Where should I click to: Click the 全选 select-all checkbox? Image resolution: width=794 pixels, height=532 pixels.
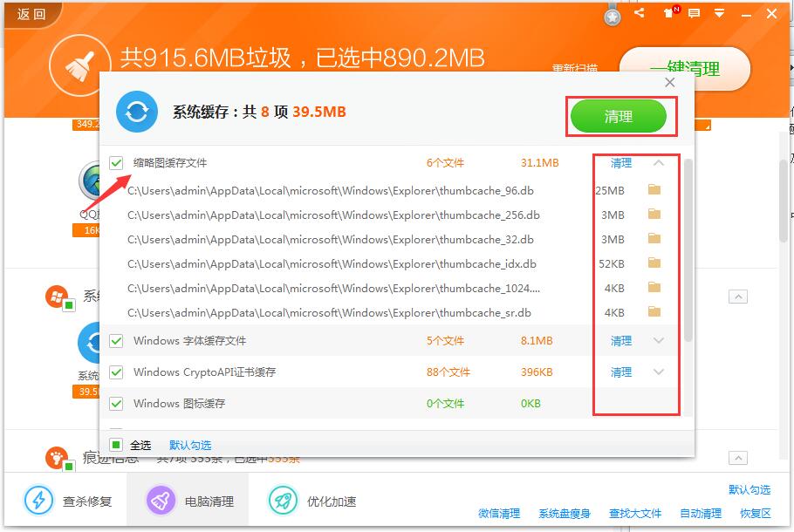tap(115, 444)
